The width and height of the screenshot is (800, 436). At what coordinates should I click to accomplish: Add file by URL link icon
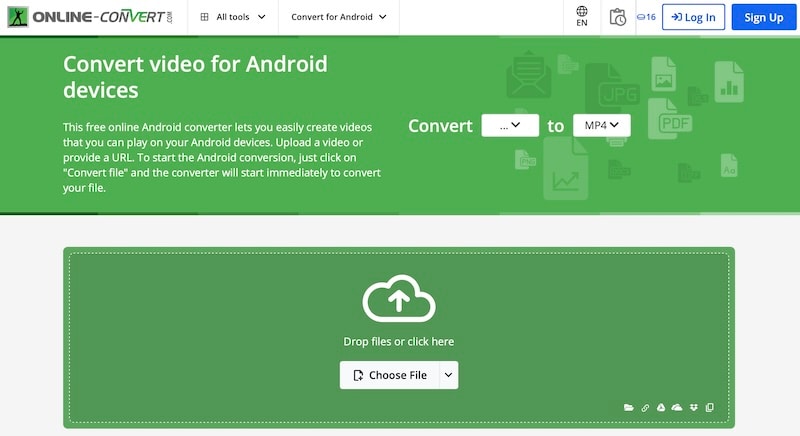pos(645,407)
